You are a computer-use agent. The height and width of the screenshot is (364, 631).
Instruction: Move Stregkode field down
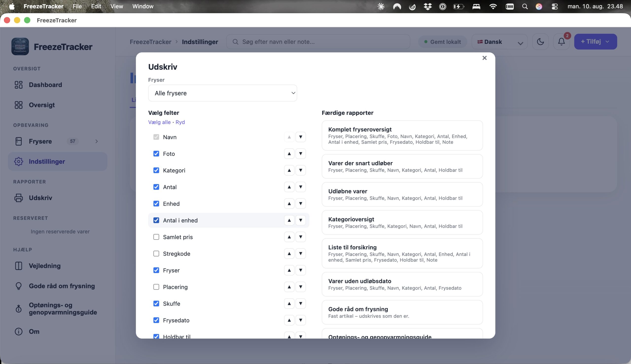300,254
